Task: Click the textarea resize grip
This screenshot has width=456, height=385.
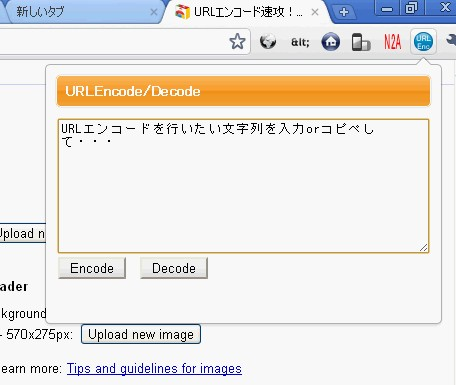Action: [x=424, y=247]
